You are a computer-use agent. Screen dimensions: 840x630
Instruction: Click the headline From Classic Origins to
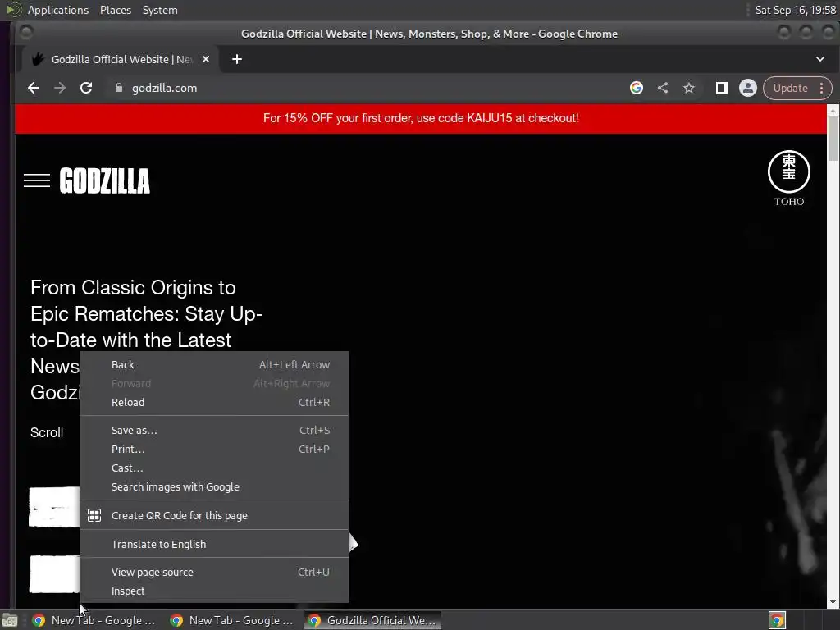click(133, 288)
